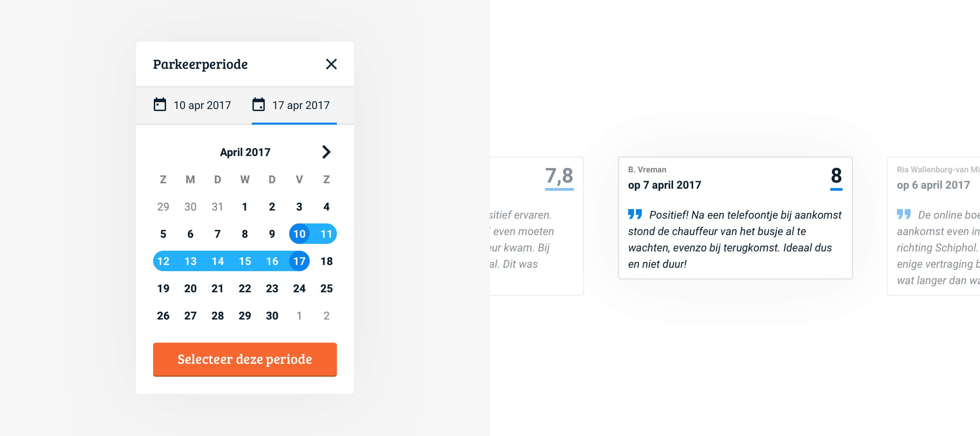This screenshot has width=980, height=436.
Task: Click the April 2017 month heading
Action: coord(245,152)
